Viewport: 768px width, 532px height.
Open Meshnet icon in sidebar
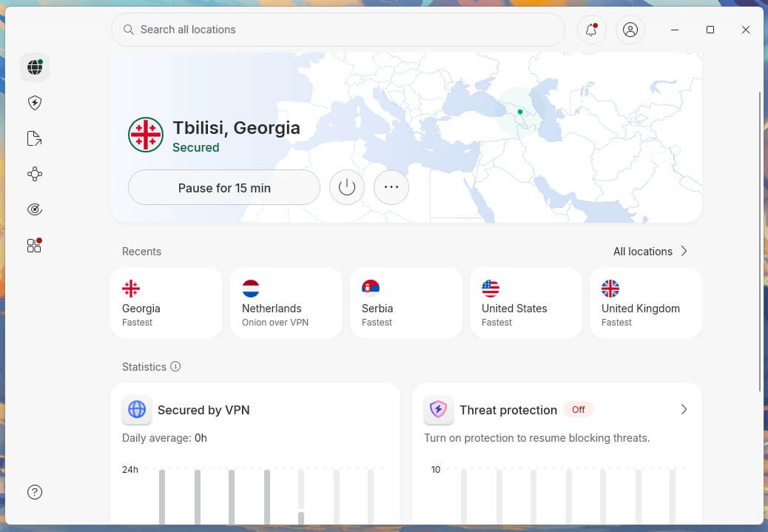point(35,174)
